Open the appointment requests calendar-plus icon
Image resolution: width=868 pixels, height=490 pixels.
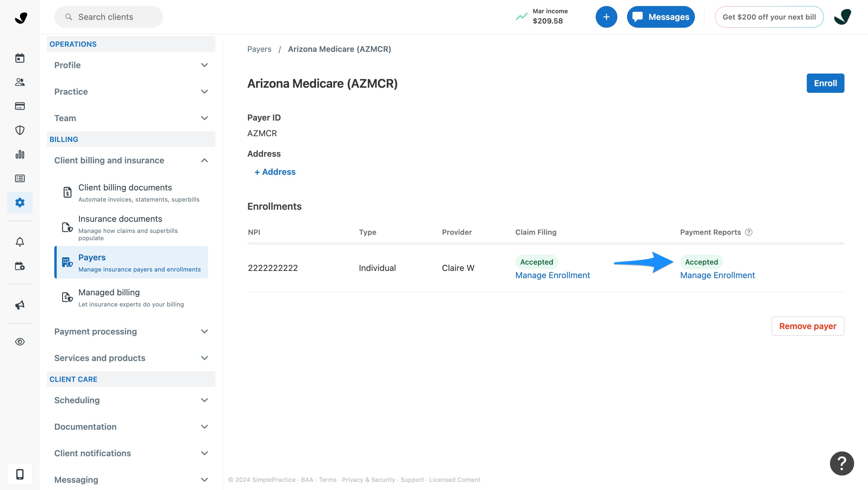20,266
